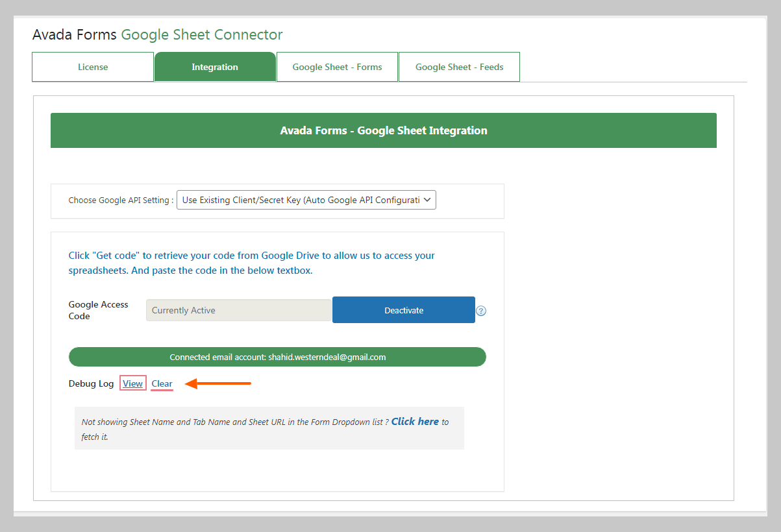View the debug log
This screenshot has width=781, height=532.
pyautogui.click(x=132, y=383)
